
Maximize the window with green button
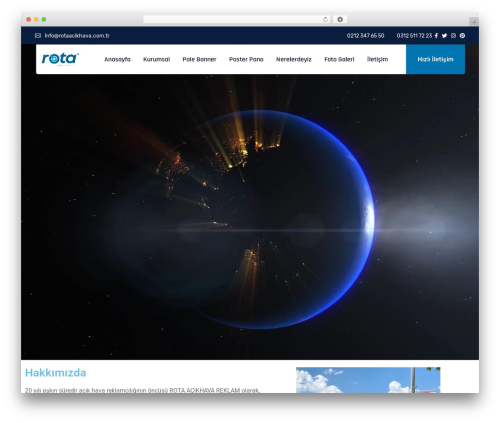coord(44,20)
